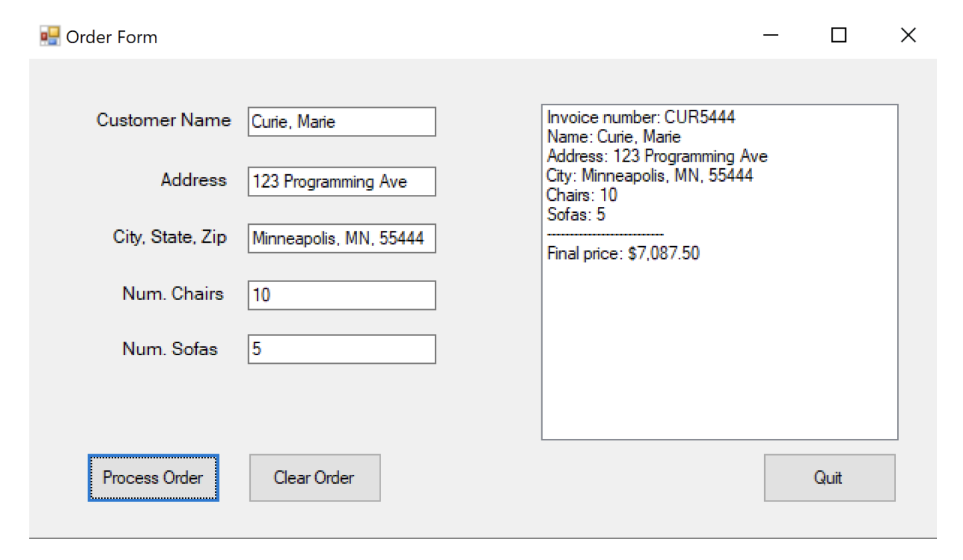Click the Num. Sofas label
963x560 pixels.
[x=170, y=349]
